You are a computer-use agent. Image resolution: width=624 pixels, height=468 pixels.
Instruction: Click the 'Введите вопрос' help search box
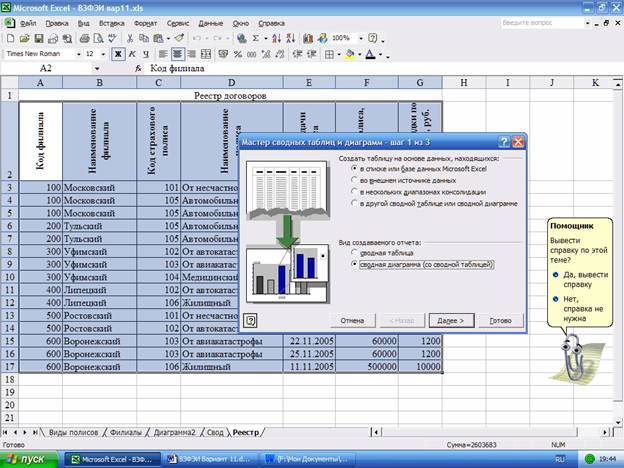click(x=542, y=23)
